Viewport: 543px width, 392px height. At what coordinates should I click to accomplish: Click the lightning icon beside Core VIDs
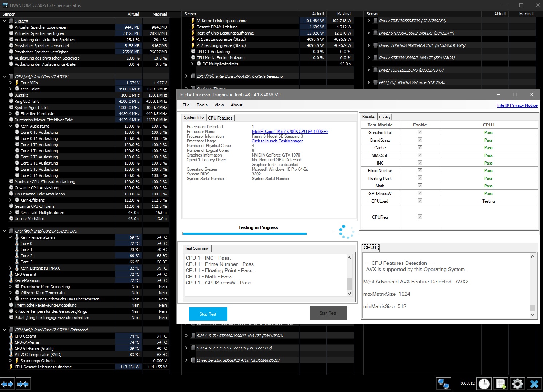point(17,83)
